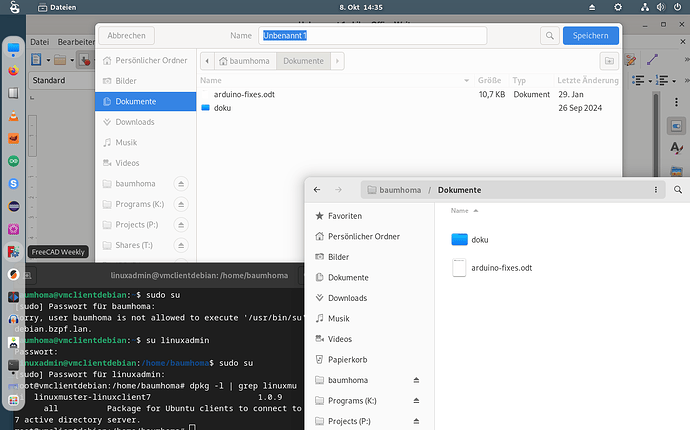Open Writer sidebar settings kebab
Image resolution: width=690 pixels, height=430 pixels.
pyautogui.click(x=676, y=102)
